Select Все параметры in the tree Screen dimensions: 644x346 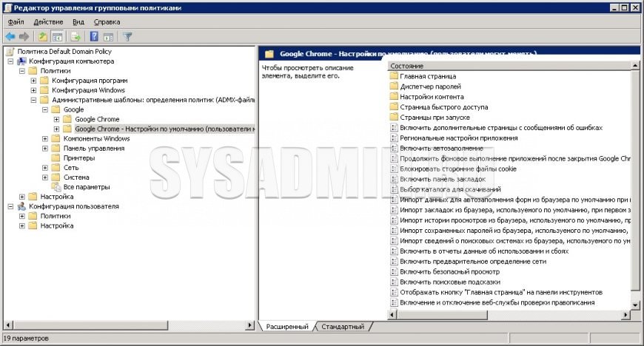[87, 187]
